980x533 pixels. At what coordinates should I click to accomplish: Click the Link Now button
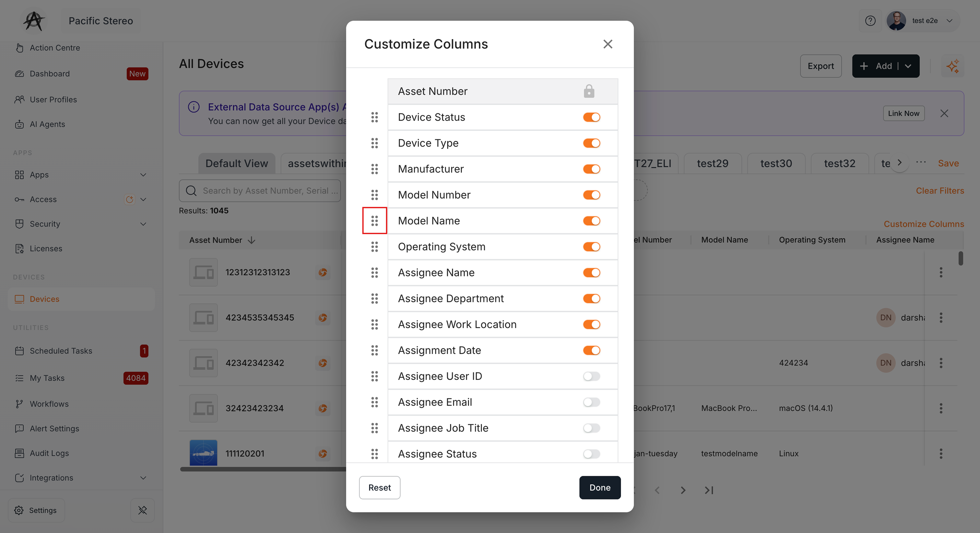(x=904, y=113)
